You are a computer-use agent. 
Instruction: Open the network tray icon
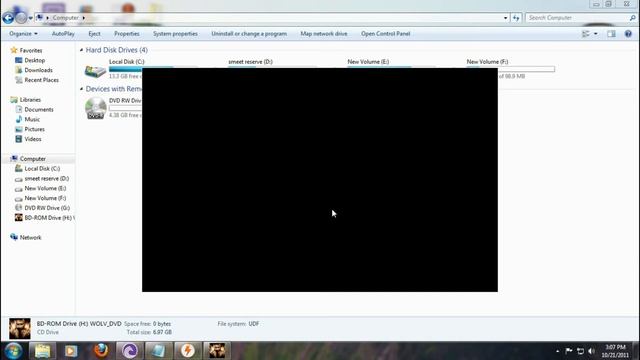580,351
